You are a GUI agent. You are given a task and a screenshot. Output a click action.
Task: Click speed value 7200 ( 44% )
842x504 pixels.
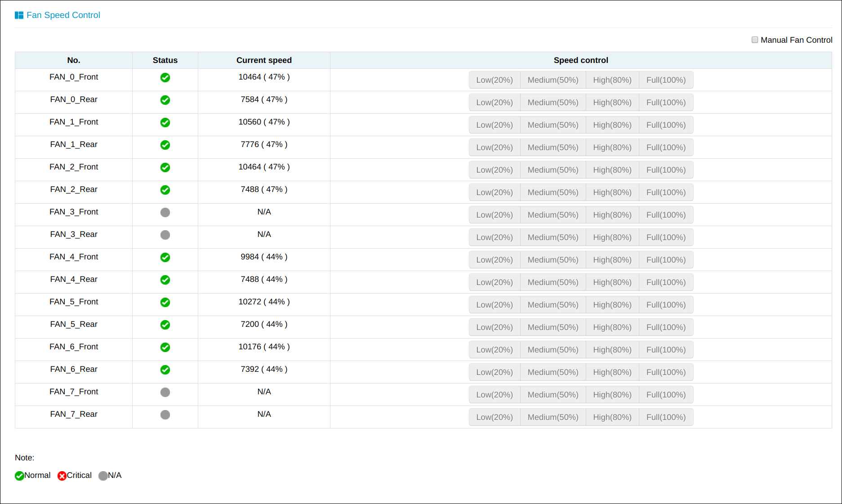(264, 324)
